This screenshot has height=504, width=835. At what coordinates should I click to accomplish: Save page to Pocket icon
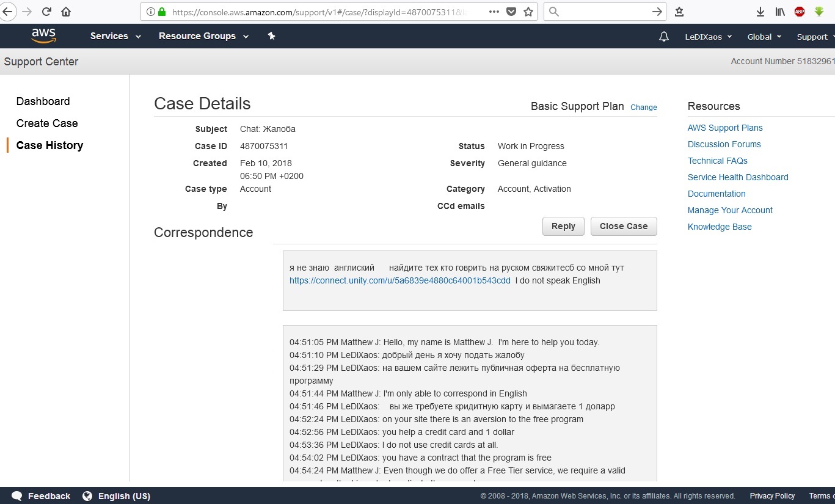click(512, 12)
